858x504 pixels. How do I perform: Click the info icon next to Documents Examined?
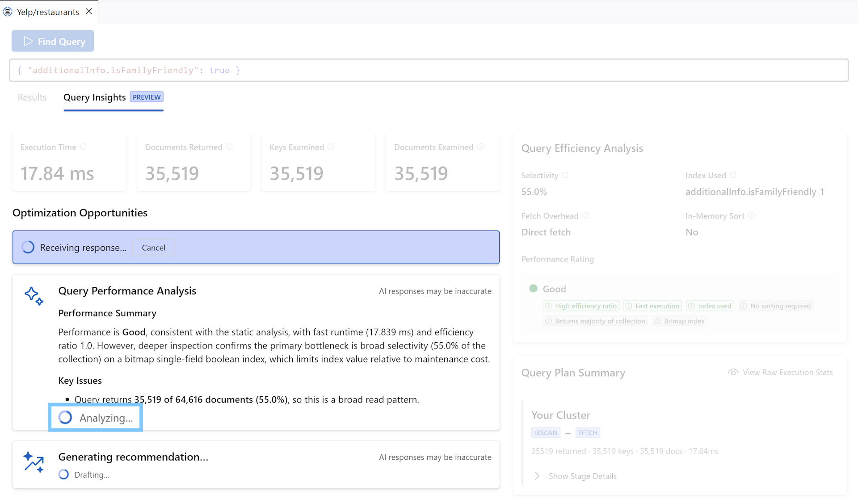tap(480, 147)
